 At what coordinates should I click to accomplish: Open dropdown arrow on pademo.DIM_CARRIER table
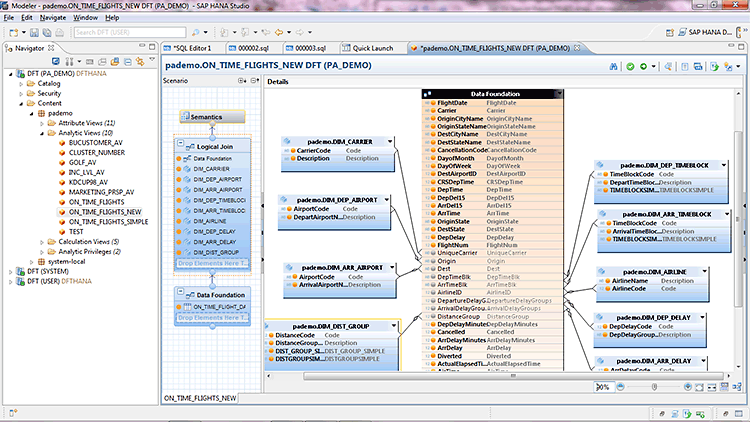pyautogui.click(x=390, y=142)
